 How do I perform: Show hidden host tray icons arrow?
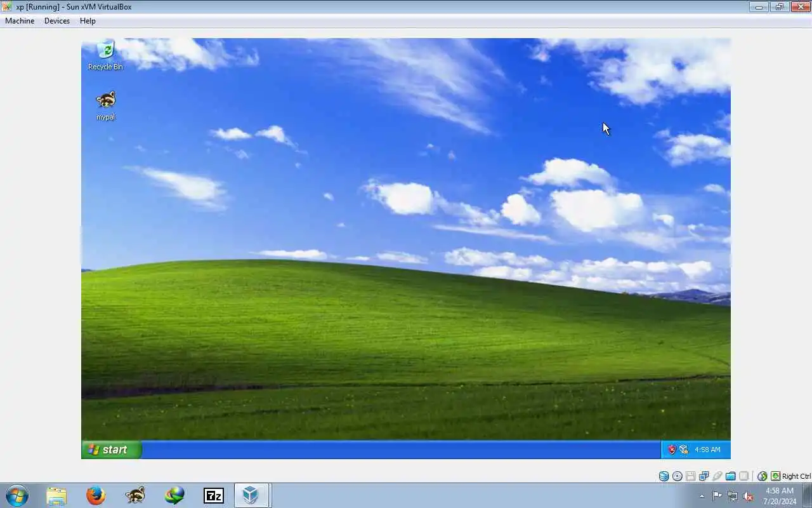click(702, 496)
